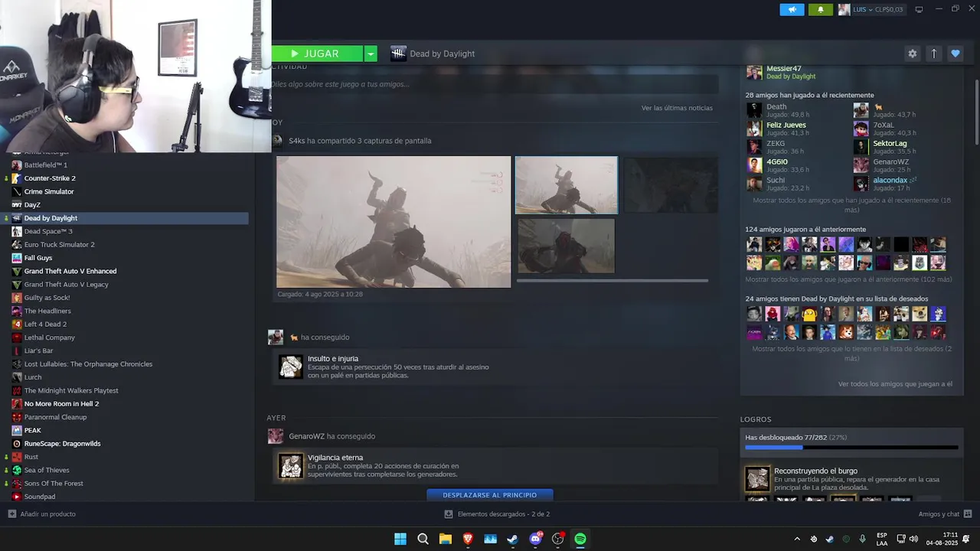Open the game settings gear icon

pos(912,54)
